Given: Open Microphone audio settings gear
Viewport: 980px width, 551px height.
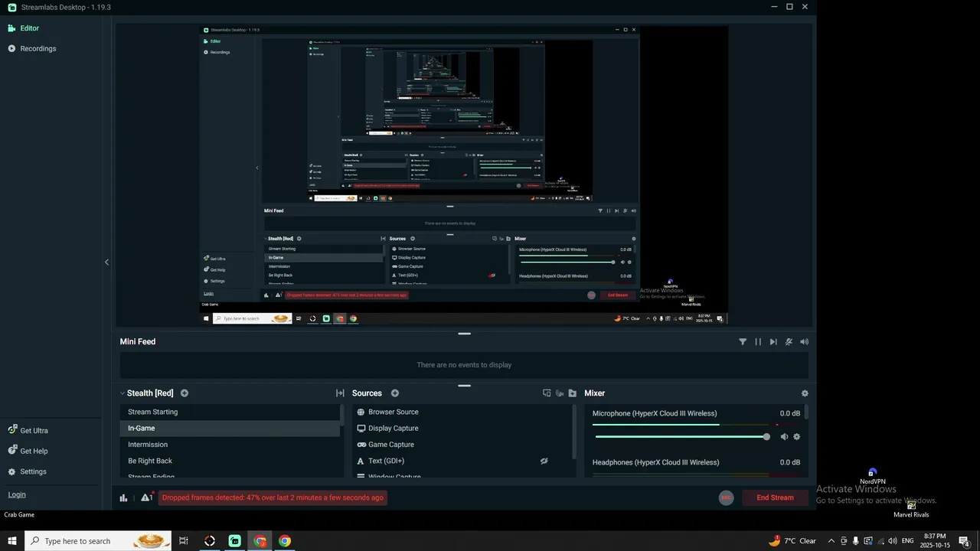Looking at the screenshot, I should click(x=797, y=437).
